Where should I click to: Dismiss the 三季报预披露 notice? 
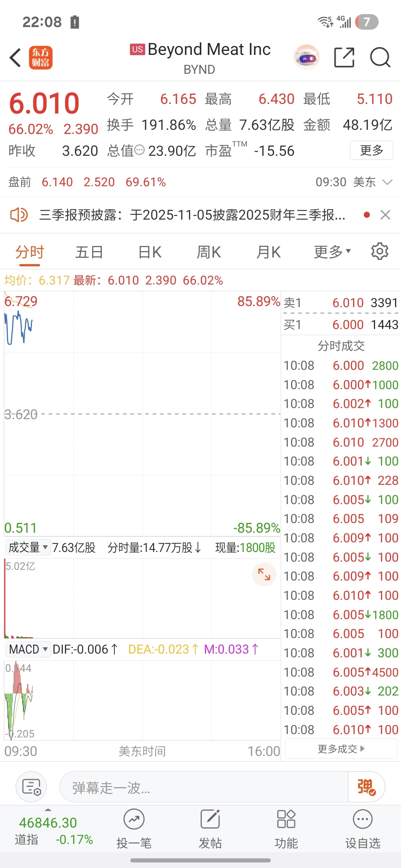coord(385,215)
